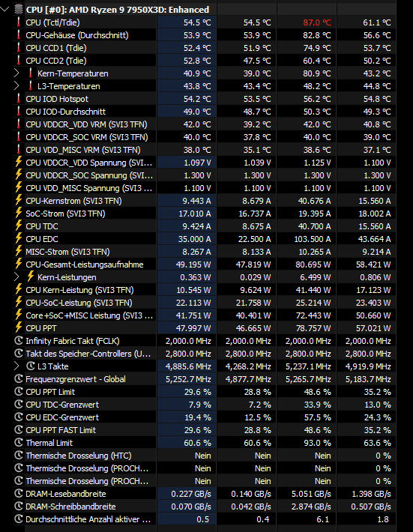Viewport: 413px width, 532px height.
Task: Click thermometer icon beside CPU CCD1 (Tdie)
Action: click(x=19, y=48)
